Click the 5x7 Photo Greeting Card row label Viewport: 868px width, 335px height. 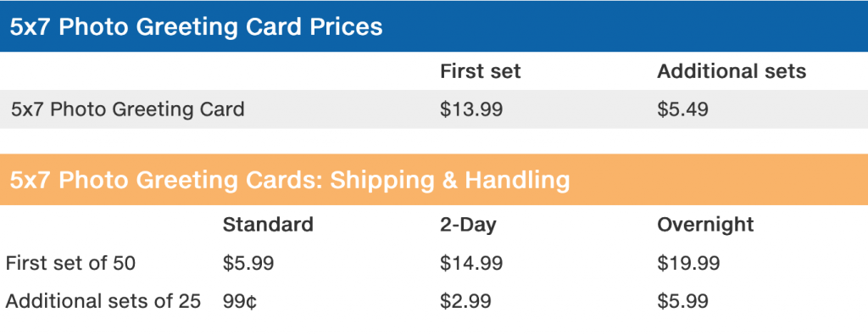click(127, 109)
